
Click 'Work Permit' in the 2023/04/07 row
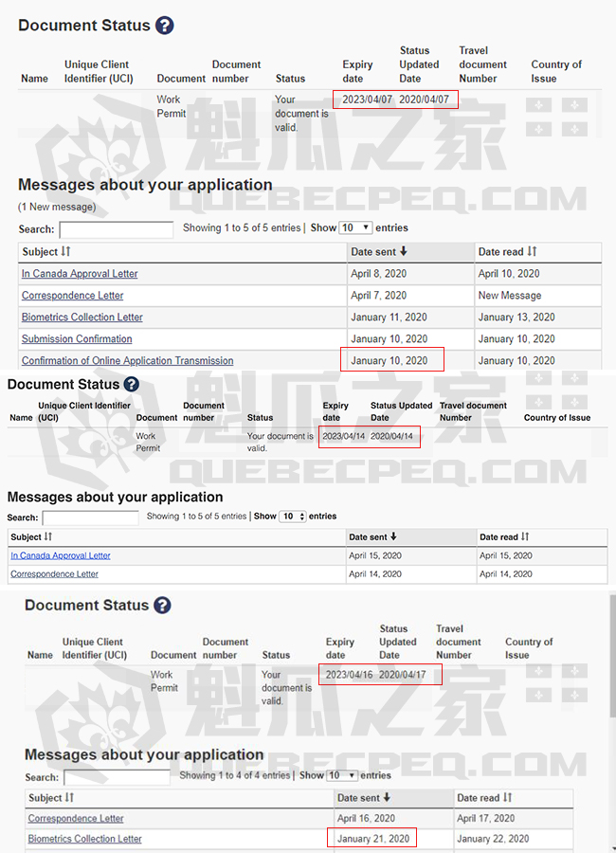[172, 106]
